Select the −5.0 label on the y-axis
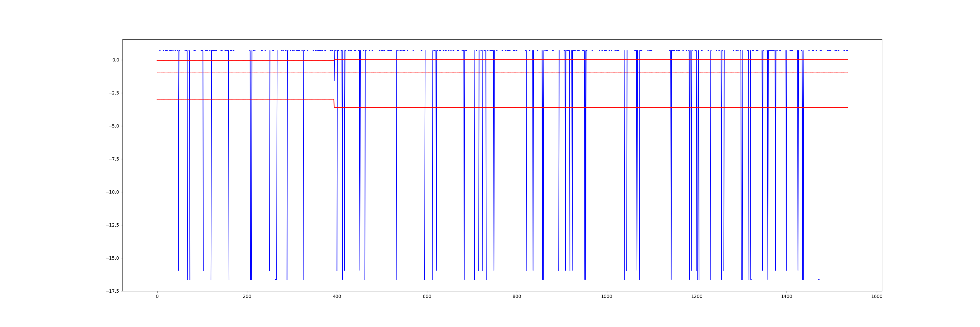 (x=114, y=126)
